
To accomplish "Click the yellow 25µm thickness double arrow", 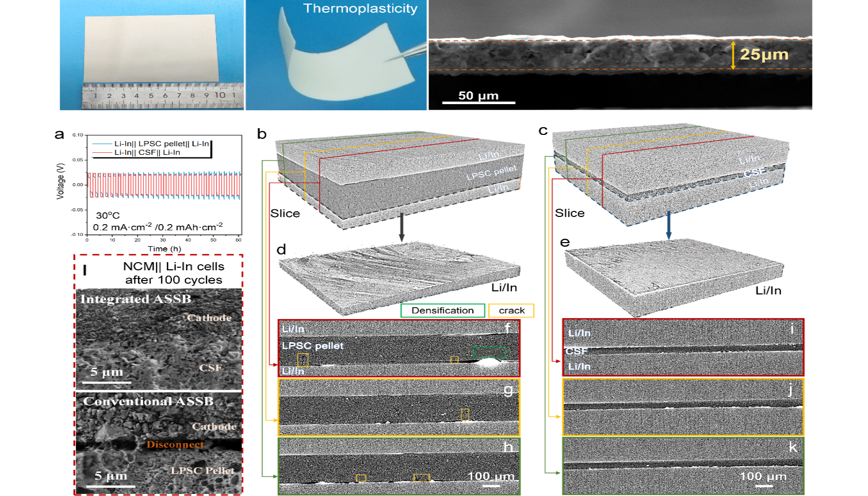I will pos(733,55).
